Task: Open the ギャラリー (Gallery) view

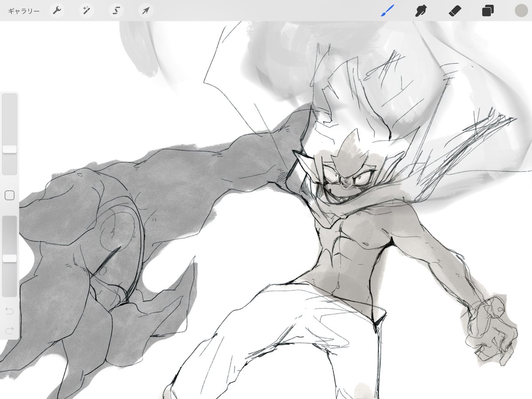Action: click(23, 11)
